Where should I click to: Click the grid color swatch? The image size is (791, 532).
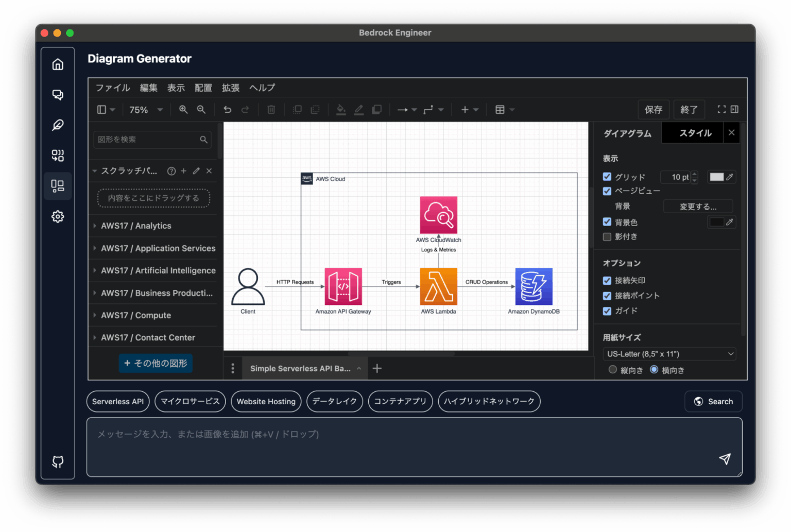point(718,177)
